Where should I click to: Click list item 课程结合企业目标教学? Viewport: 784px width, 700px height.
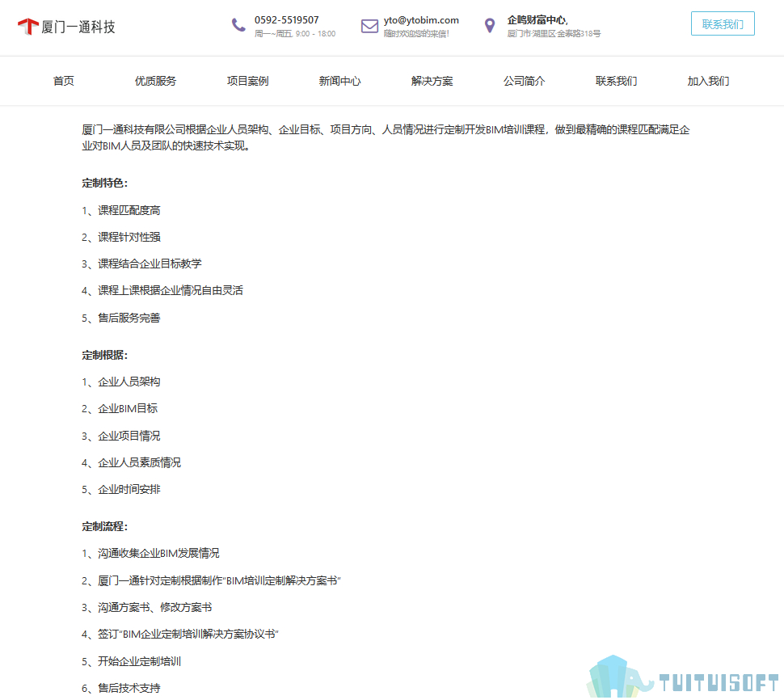[x=141, y=264]
